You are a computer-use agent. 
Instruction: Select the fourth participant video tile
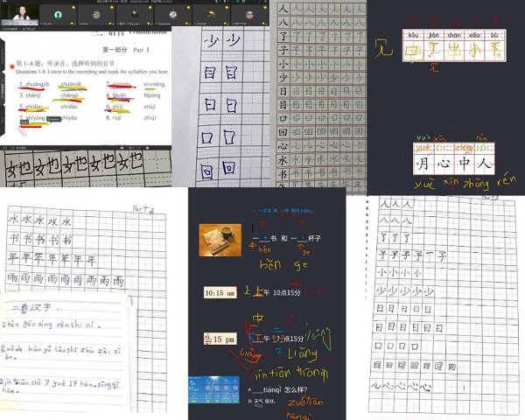(x=132, y=14)
